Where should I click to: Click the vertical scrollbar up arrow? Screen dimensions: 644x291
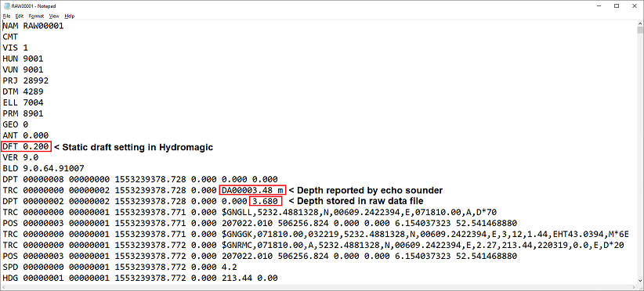coord(640,24)
